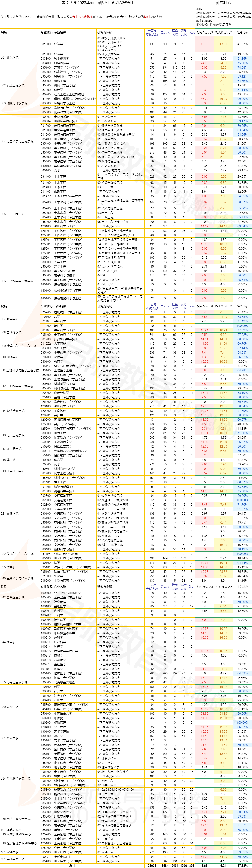Select major code cell 0814Z2
This screenshot has height=868, width=252.
46,196
